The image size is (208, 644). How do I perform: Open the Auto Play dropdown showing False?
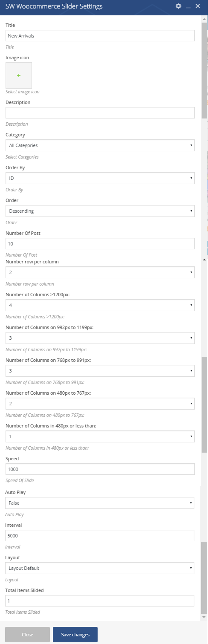[100, 503]
